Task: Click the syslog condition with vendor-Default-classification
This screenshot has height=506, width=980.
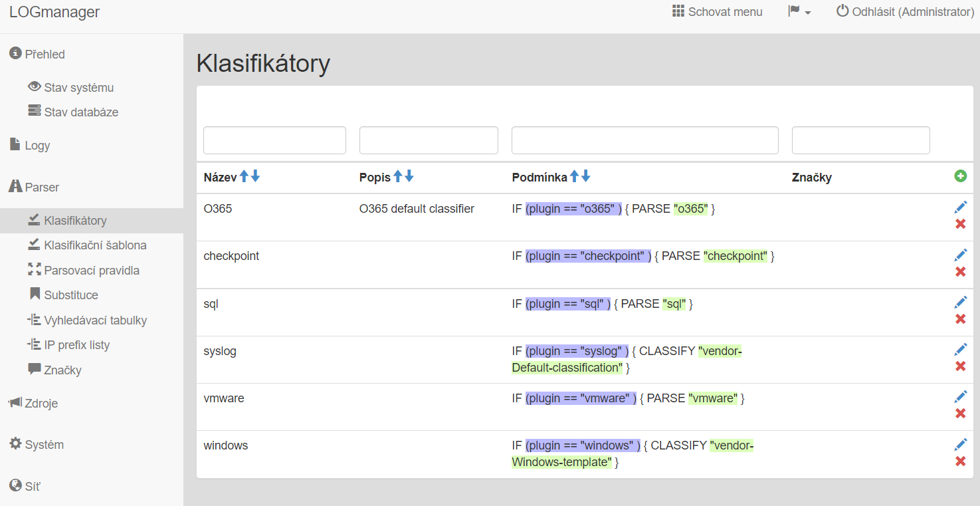Action: point(627,359)
